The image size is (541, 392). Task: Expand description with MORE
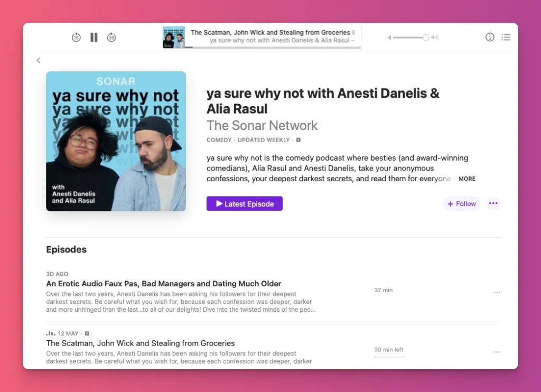[467, 179]
